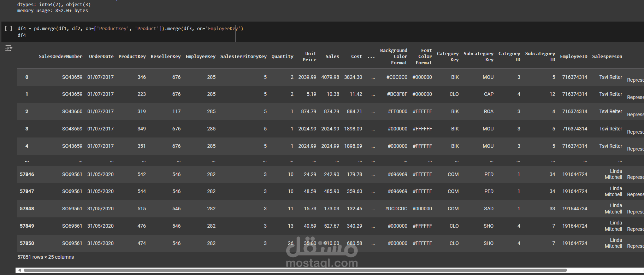This screenshot has height=275, width=644.
Task: Select the Salesperson column header
Action: 607,57
